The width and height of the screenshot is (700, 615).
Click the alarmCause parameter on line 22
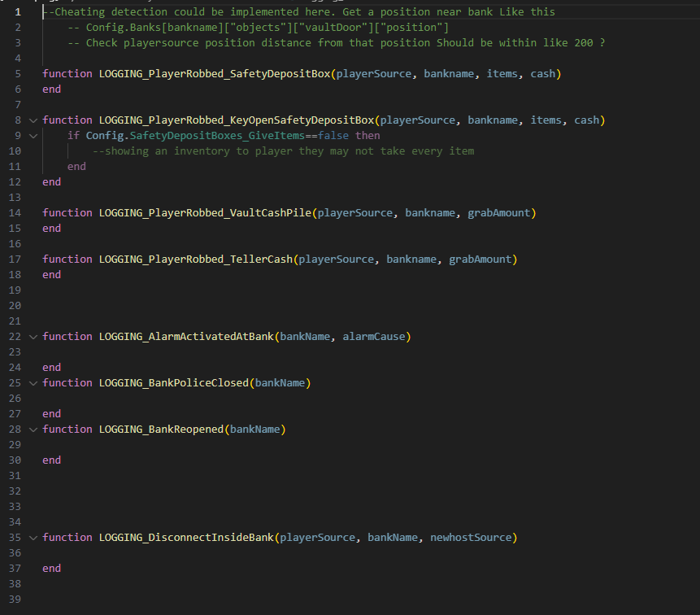[374, 337]
